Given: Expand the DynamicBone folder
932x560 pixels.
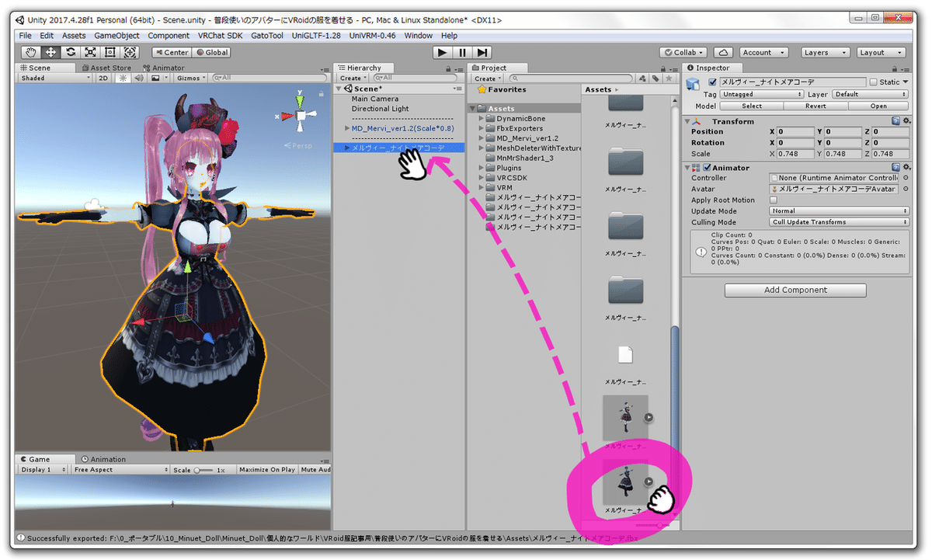Looking at the screenshot, I should pyautogui.click(x=482, y=119).
